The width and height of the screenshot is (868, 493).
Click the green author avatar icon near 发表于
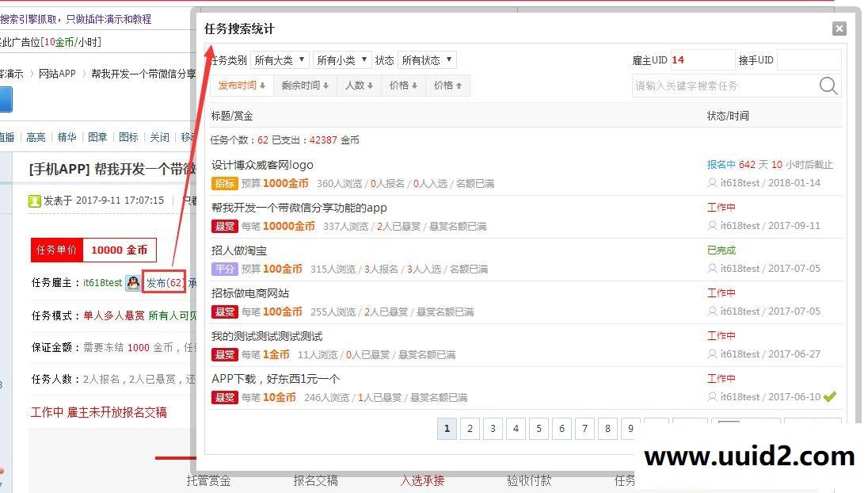[35, 201]
